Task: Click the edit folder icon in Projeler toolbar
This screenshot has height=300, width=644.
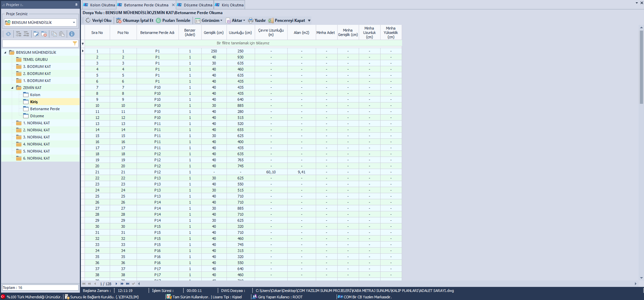Action: coord(36,34)
